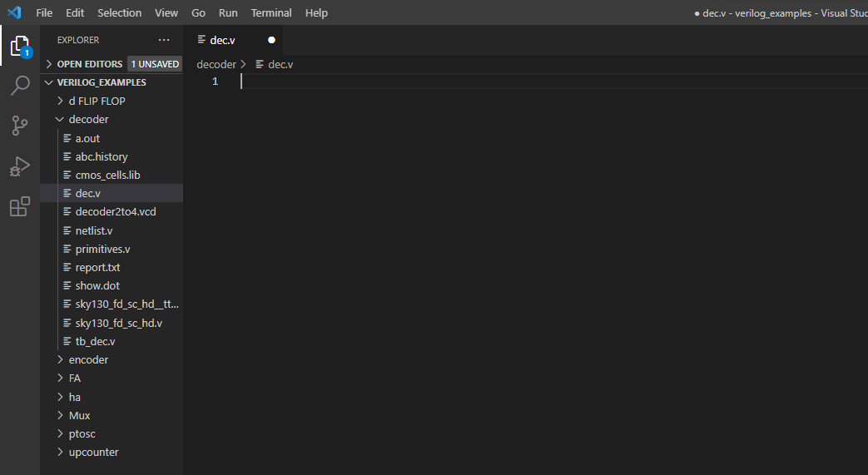
Task: Collapse the VERILOG_EXAMPLES root folder
Action: tap(102, 82)
